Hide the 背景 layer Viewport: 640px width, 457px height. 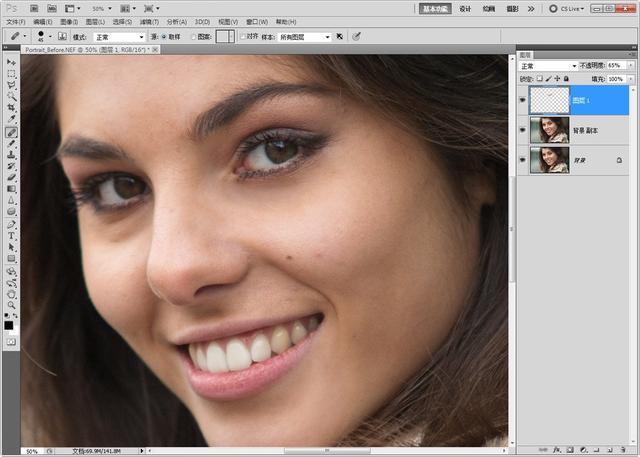(522, 160)
